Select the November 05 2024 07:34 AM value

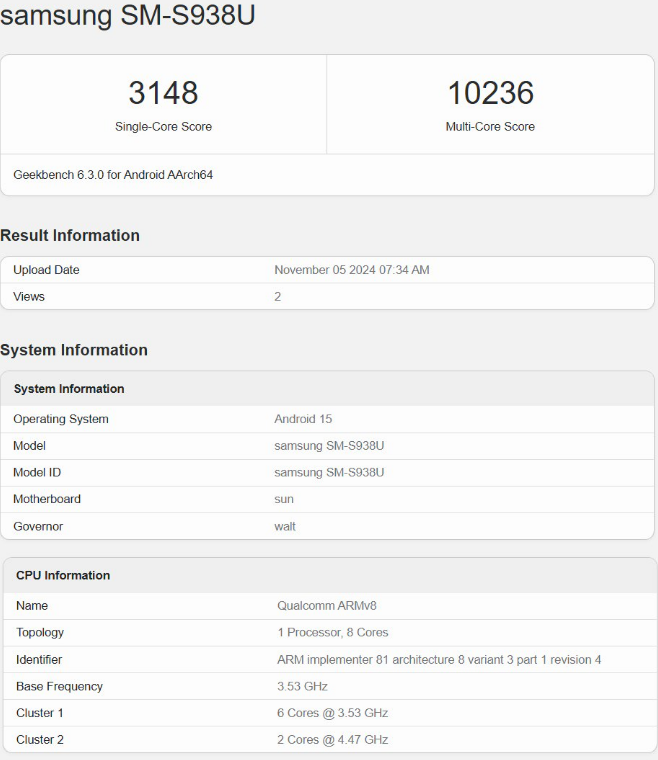click(x=352, y=269)
